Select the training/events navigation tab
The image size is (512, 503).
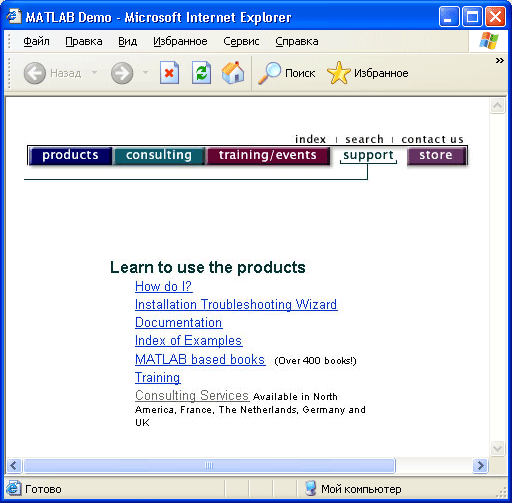pyautogui.click(x=268, y=155)
